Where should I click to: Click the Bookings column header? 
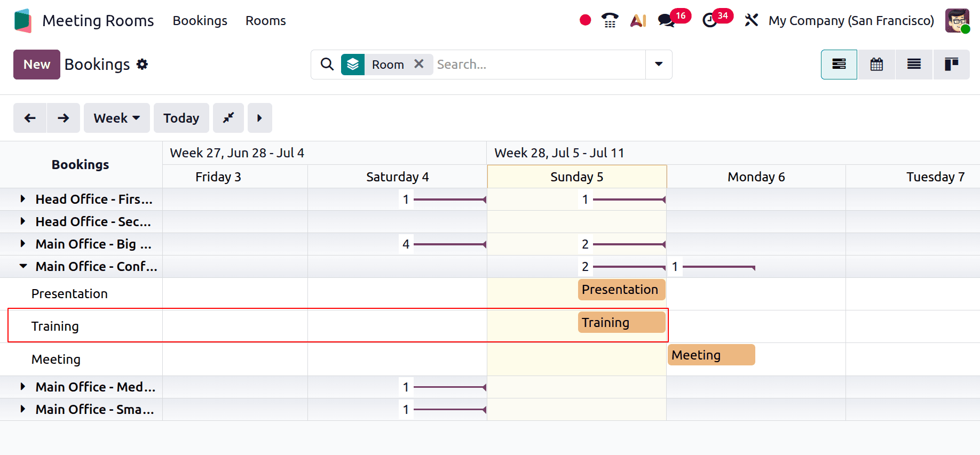pyautogui.click(x=80, y=165)
